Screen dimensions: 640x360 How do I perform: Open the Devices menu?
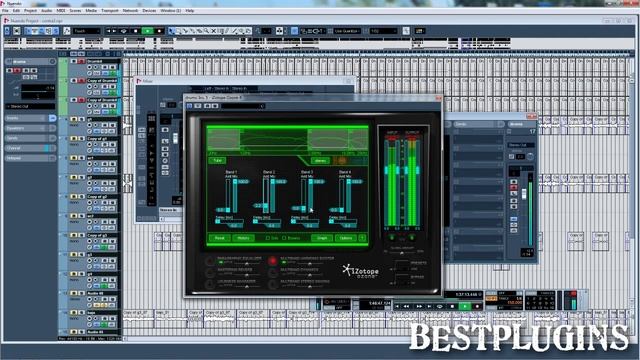point(149,11)
